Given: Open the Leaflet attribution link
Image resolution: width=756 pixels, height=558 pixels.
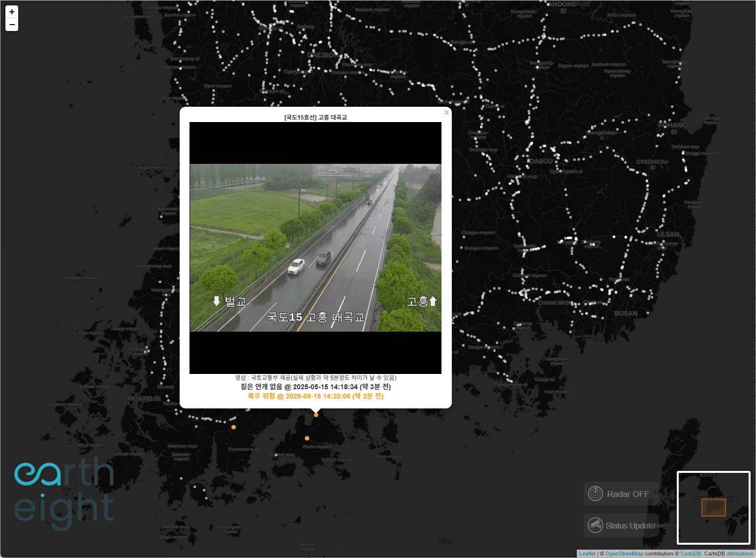Looking at the screenshot, I should pos(587,553).
